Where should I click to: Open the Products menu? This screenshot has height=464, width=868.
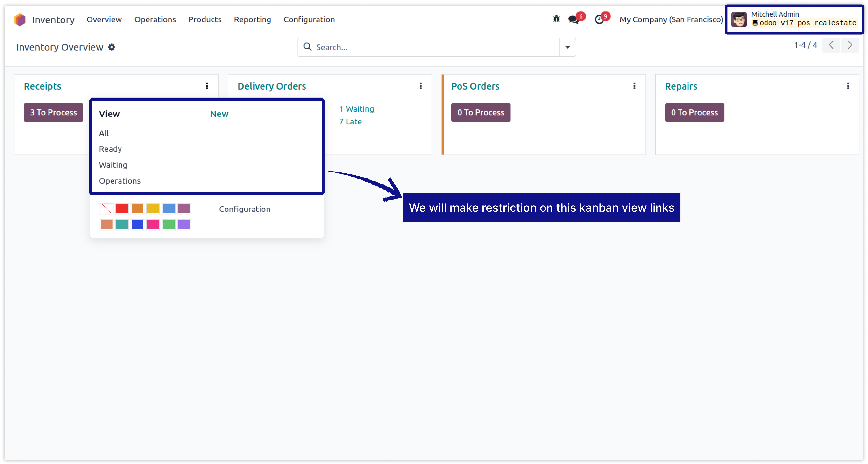point(205,20)
